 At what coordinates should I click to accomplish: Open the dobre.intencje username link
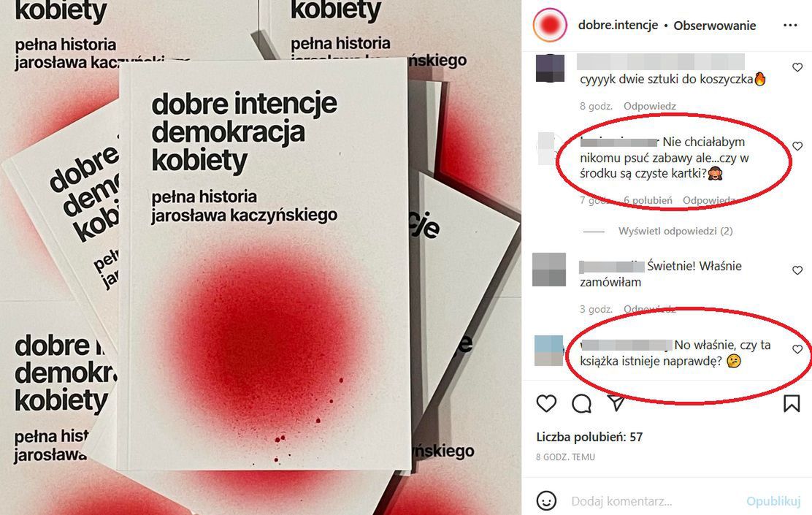tap(618, 25)
